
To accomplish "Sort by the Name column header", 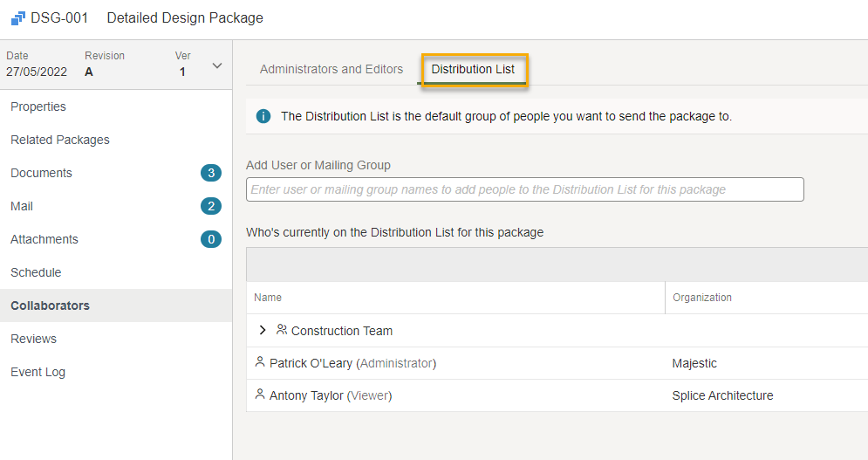I will click(x=268, y=298).
